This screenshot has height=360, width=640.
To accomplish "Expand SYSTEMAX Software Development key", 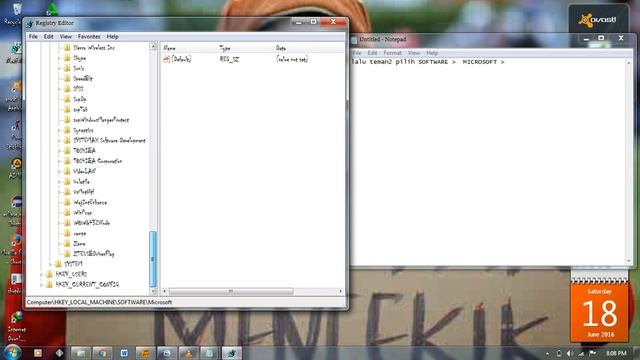I will [x=59, y=140].
